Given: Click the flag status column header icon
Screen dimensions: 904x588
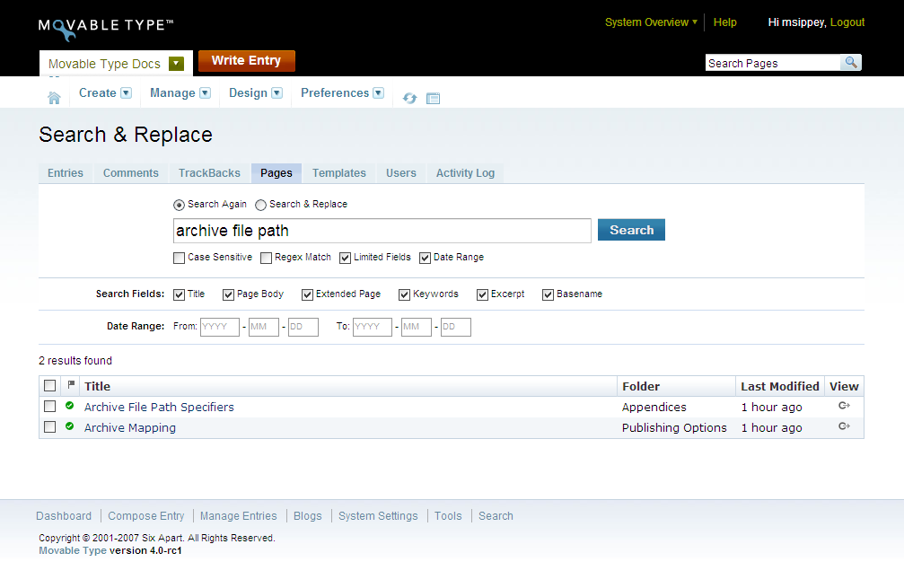Looking at the screenshot, I should click(71, 385).
